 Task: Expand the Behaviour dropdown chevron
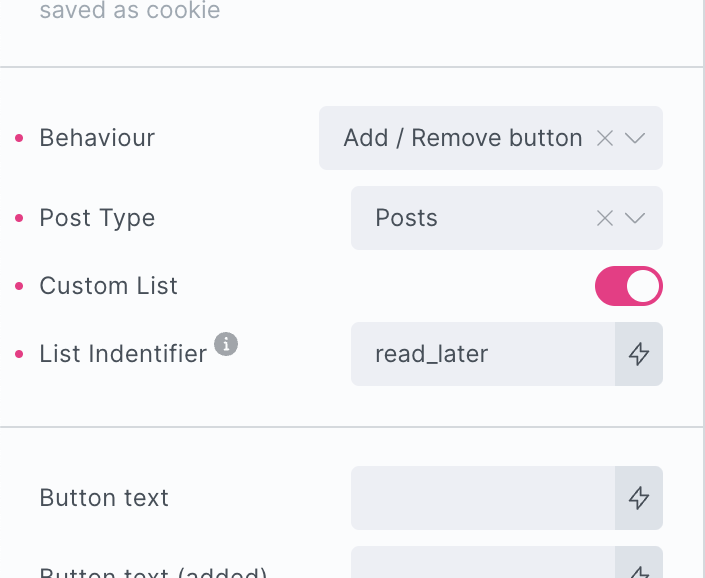tap(635, 138)
